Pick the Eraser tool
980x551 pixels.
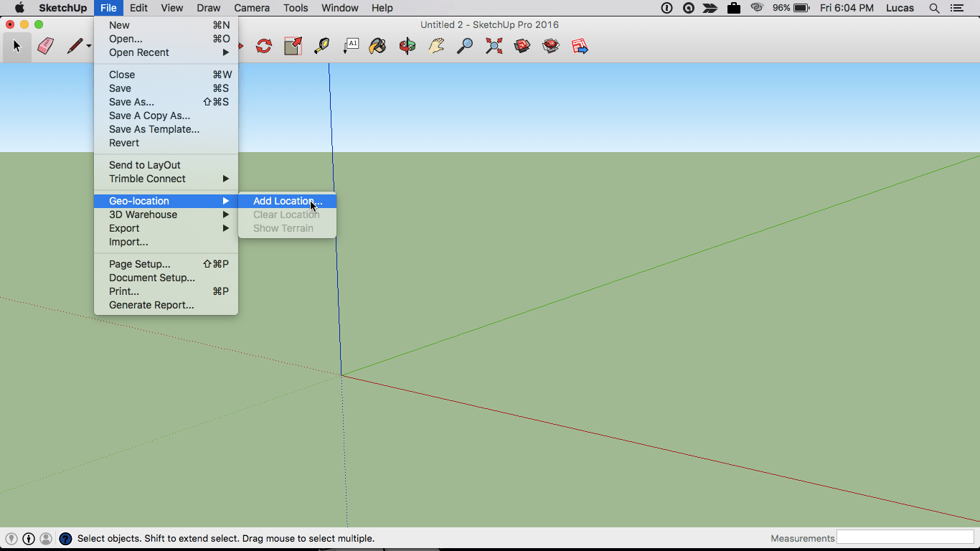pyautogui.click(x=46, y=47)
